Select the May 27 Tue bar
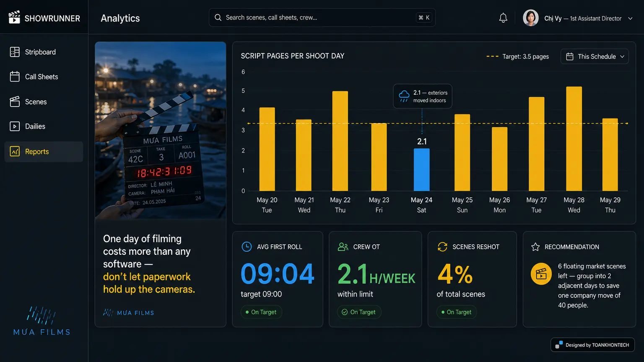The width and height of the screenshot is (644, 362). [537, 144]
